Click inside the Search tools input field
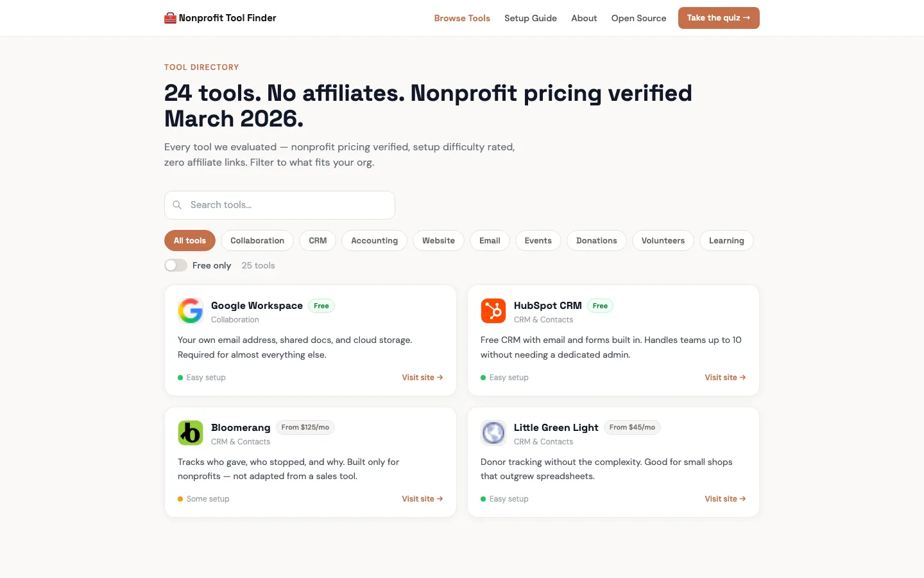The width and height of the screenshot is (924, 578). (279, 205)
